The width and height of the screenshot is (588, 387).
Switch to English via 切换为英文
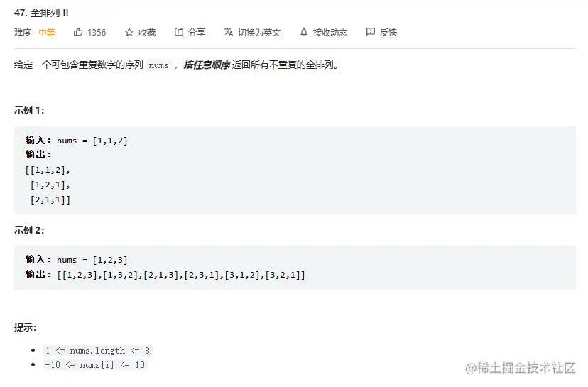click(259, 33)
